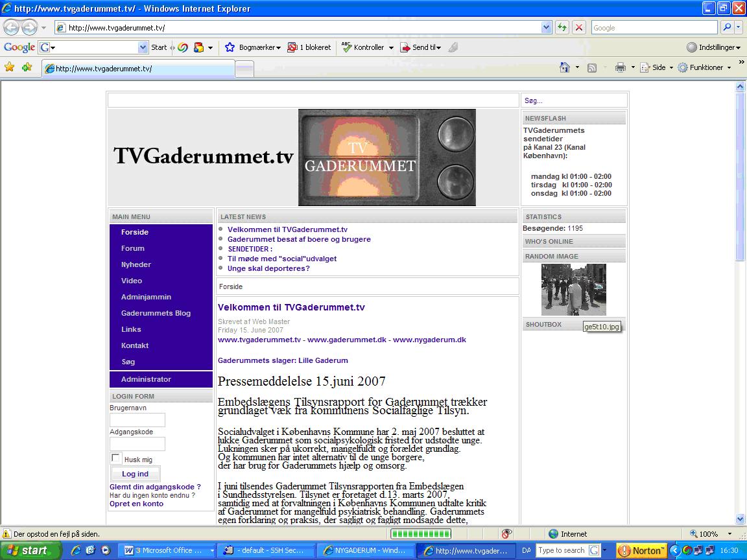Click the Adgangskode password field
This screenshot has width=747, height=560.
137,444
